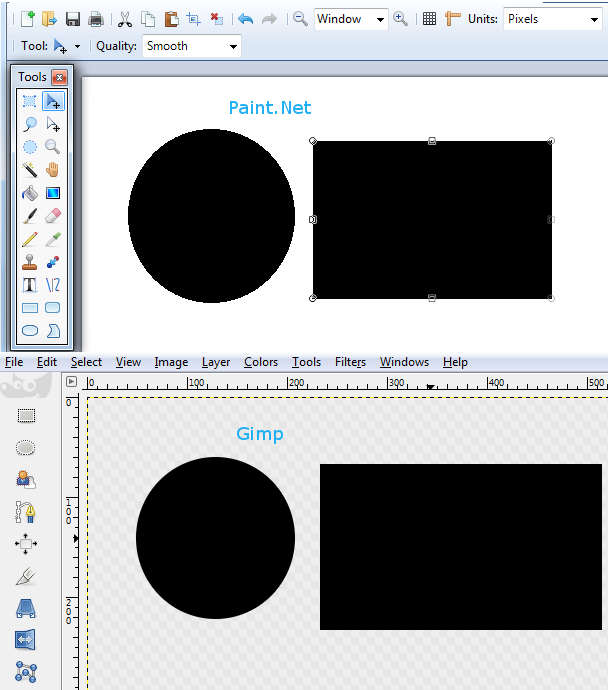Select the Magic Wand tool

[x=30, y=170]
